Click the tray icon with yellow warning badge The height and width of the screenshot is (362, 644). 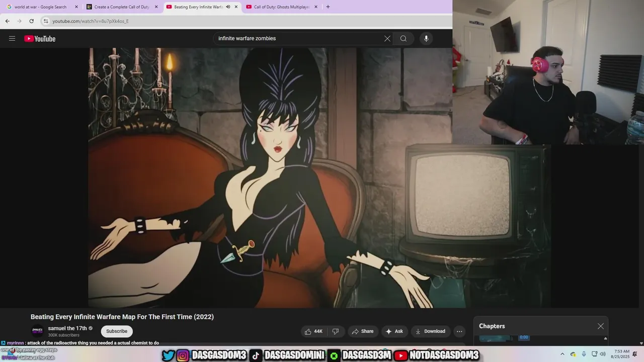pos(573,354)
